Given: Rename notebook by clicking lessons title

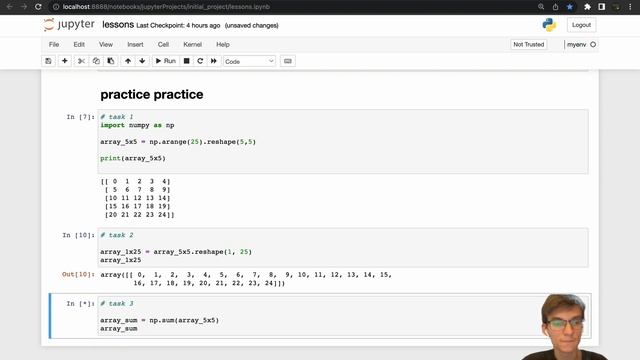Looking at the screenshot, I should [x=118, y=25].
